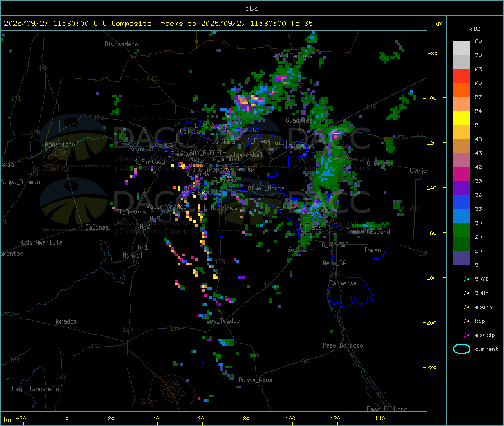Click the L_Malvinas map label
Viewport: 504px width, 426px height.
click(221, 208)
